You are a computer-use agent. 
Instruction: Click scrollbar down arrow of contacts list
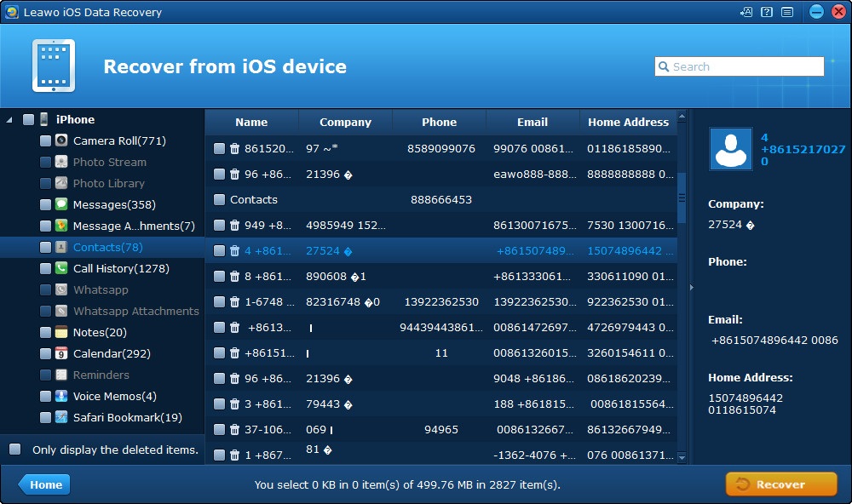pos(682,457)
